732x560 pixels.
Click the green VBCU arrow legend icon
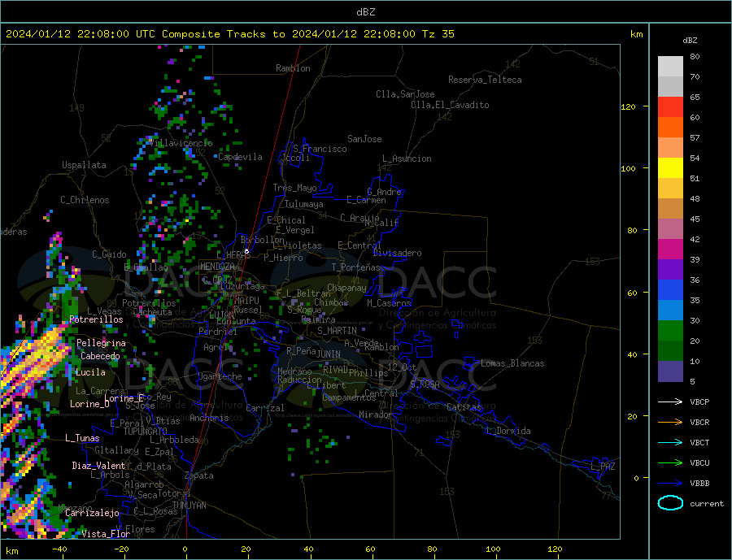pos(670,463)
